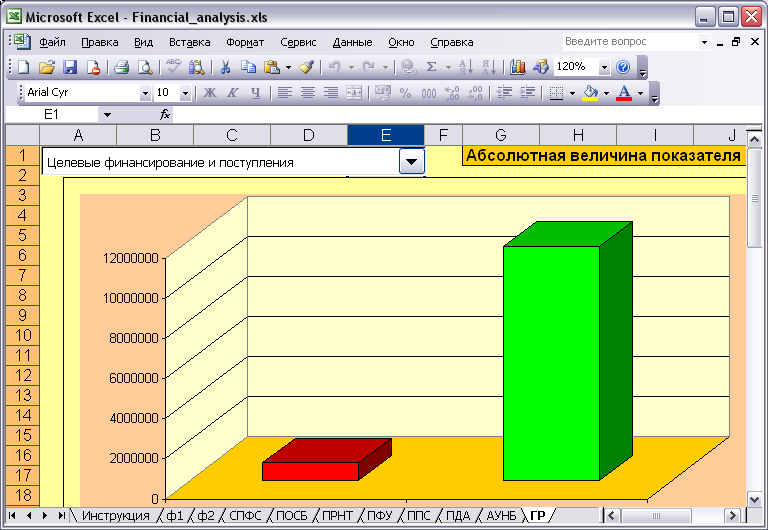The width and height of the screenshot is (768, 530).
Task: Expand the Целевые финансирование и поступления combo box
Action: tap(411, 162)
